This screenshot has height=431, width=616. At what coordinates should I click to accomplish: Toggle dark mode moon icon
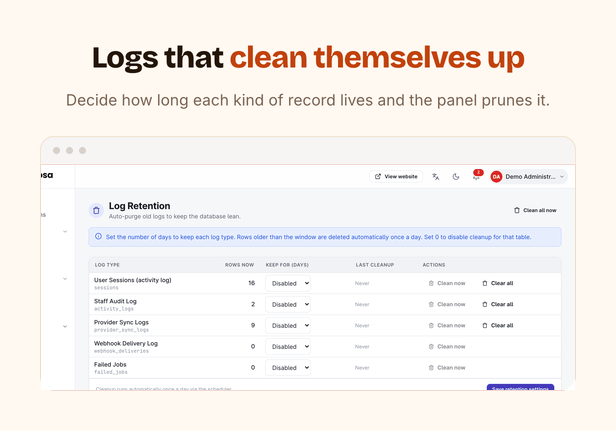pos(456,177)
